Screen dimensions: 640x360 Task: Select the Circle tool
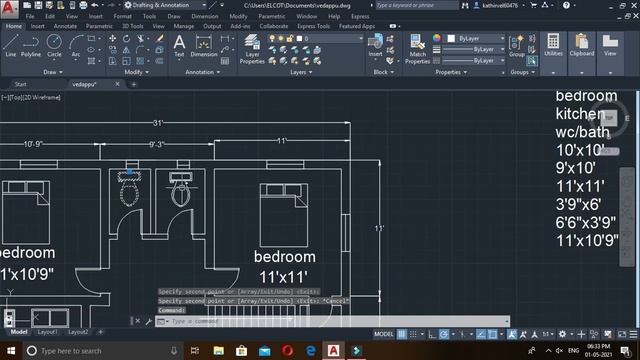tap(54, 45)
